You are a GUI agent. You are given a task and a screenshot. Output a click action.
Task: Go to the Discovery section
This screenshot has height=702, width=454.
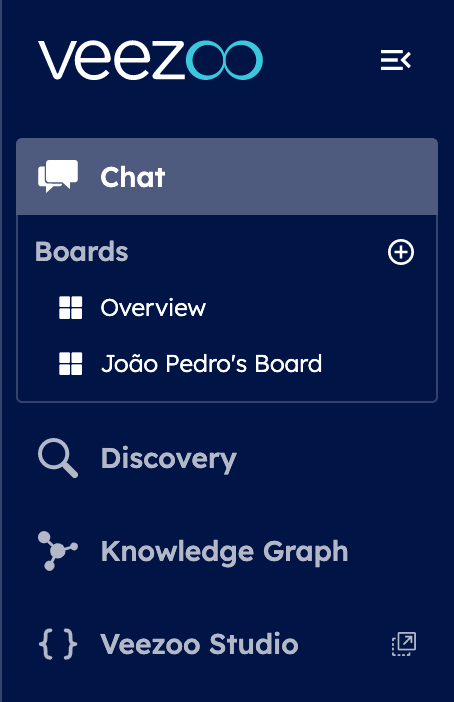pos(168,459)
